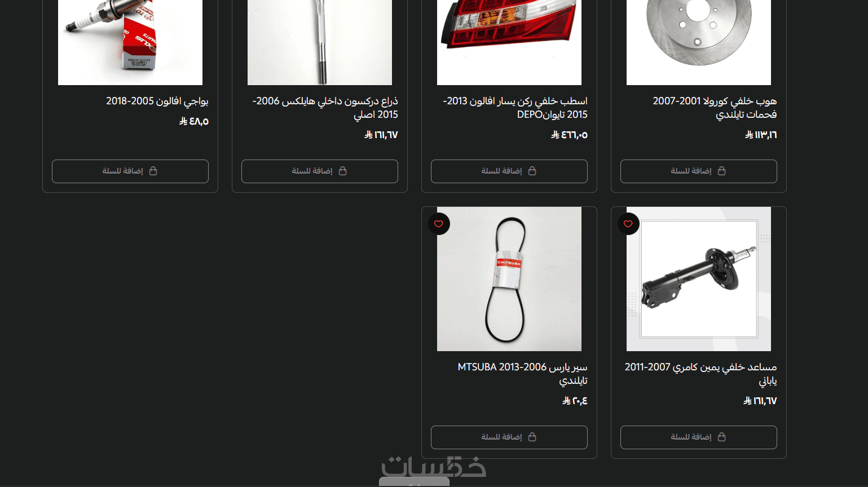Image resolution: width=868 pixels, height=487 pixels.
Task: Add Hilux steering arm to cart
Action: pyautogui.click(x=320, y=171)
